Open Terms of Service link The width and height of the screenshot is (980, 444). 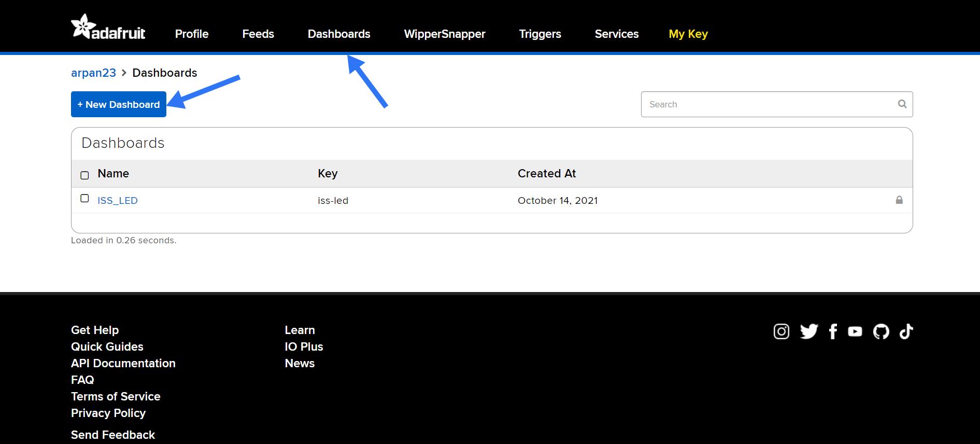click(116, 396)
